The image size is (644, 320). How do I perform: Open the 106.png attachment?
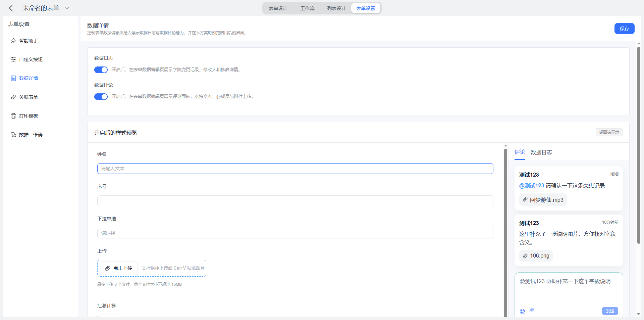[536, 256]
